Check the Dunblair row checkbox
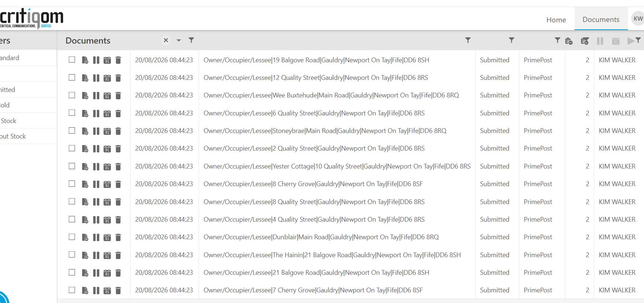The image size is (644, 303). click(72, 237)
